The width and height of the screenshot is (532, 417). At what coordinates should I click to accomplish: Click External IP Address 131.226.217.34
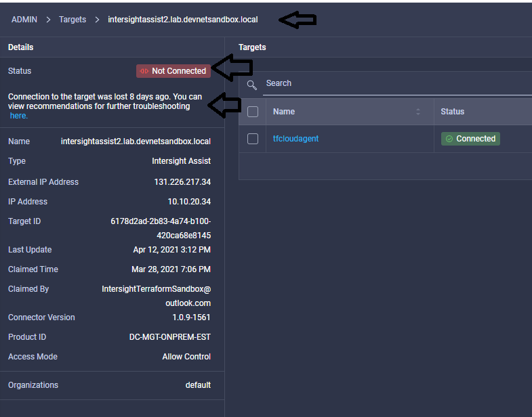(182, 182)
